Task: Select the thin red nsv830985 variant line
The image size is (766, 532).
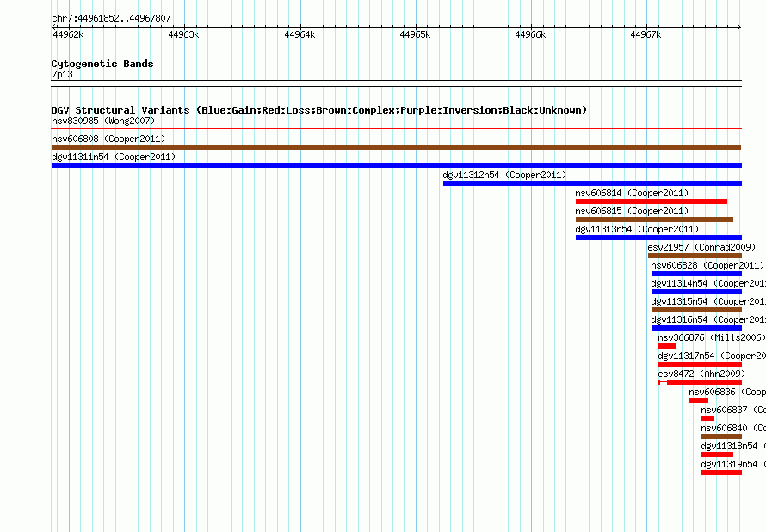Action: click(396, 129)
